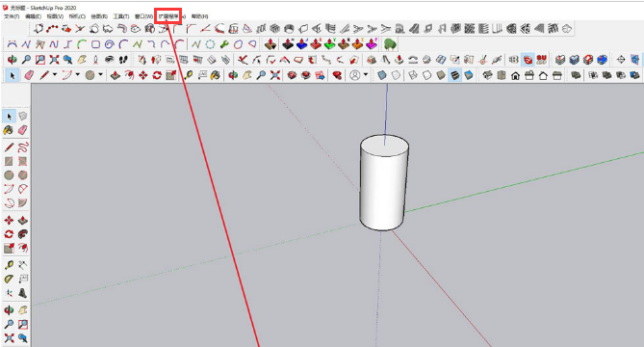Click the top face of the cylinder model

coord(384,146)
